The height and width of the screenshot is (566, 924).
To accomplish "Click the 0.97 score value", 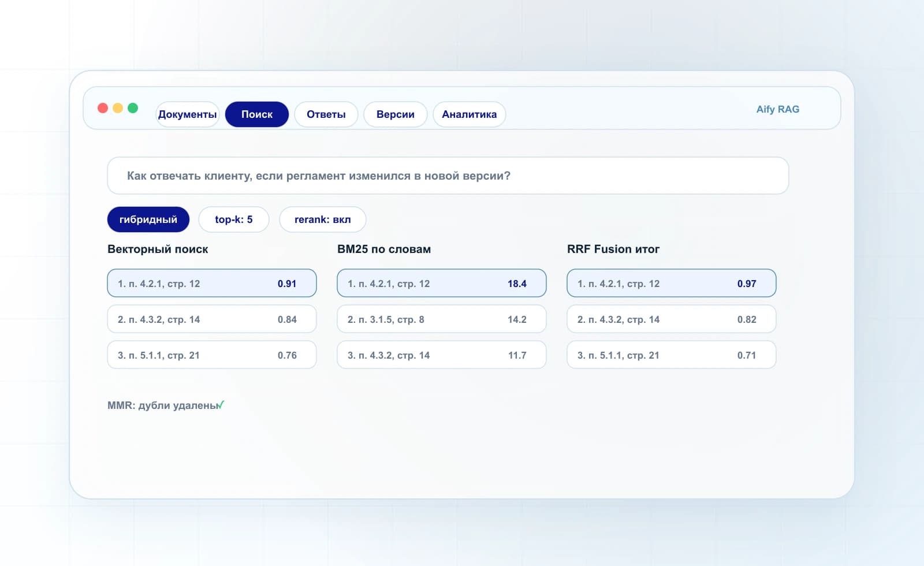I will pos(747,284).
